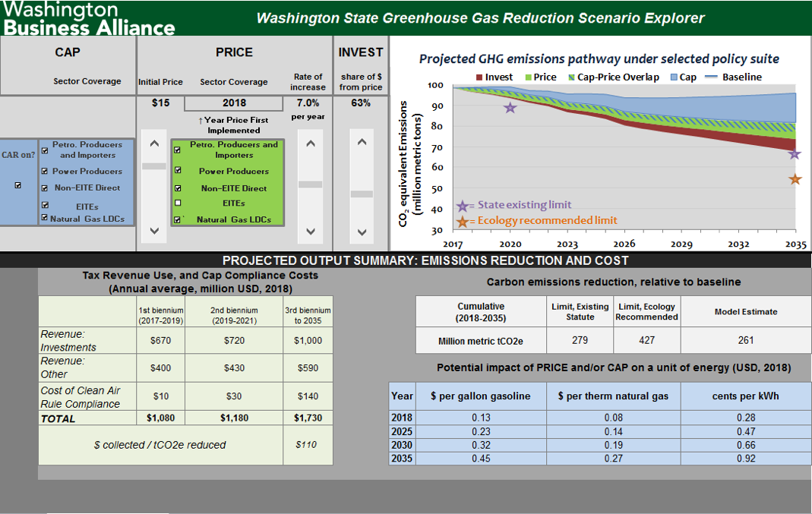Viewport: 812px width, 514px height.
Task: Click the Invest legend swatch in the chart
Action: coord(480,77)
